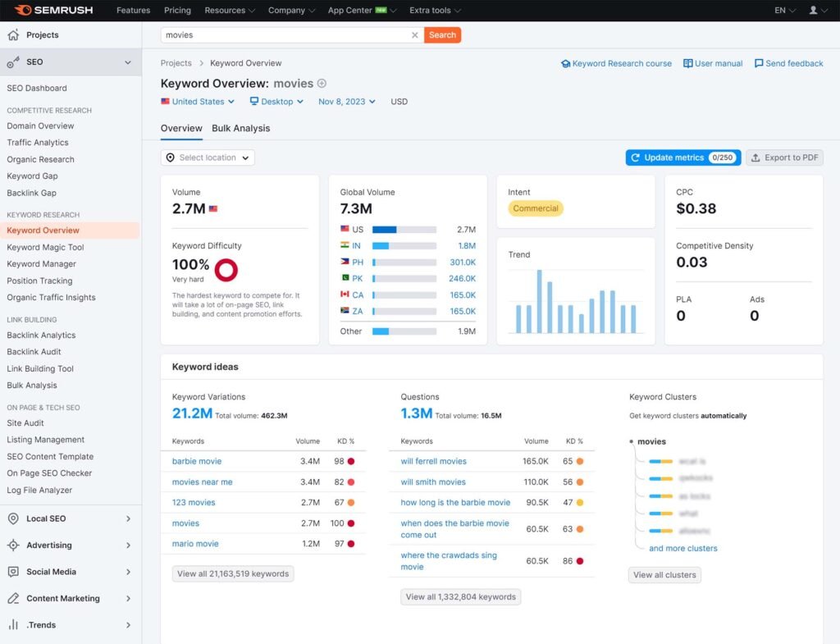Screen dimensions: 840x644
Task: Click the desktop monitor icon
Action: [254, 101]
